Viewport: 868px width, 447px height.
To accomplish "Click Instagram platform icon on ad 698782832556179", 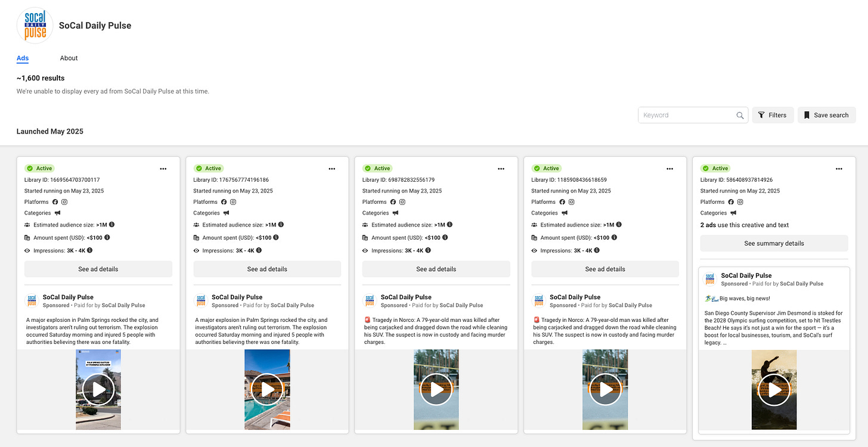I will click(x=402, y=202).
